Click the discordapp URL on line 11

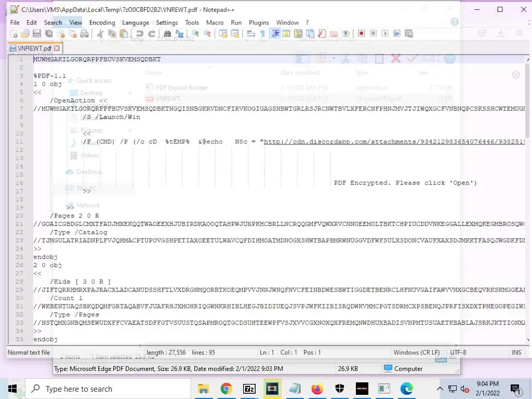tap(394, 141)
